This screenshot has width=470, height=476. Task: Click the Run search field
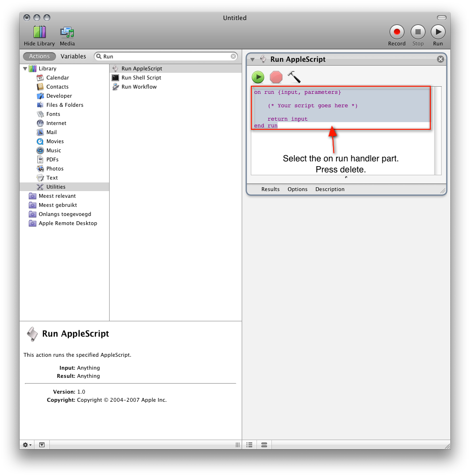tap(166, 57)
